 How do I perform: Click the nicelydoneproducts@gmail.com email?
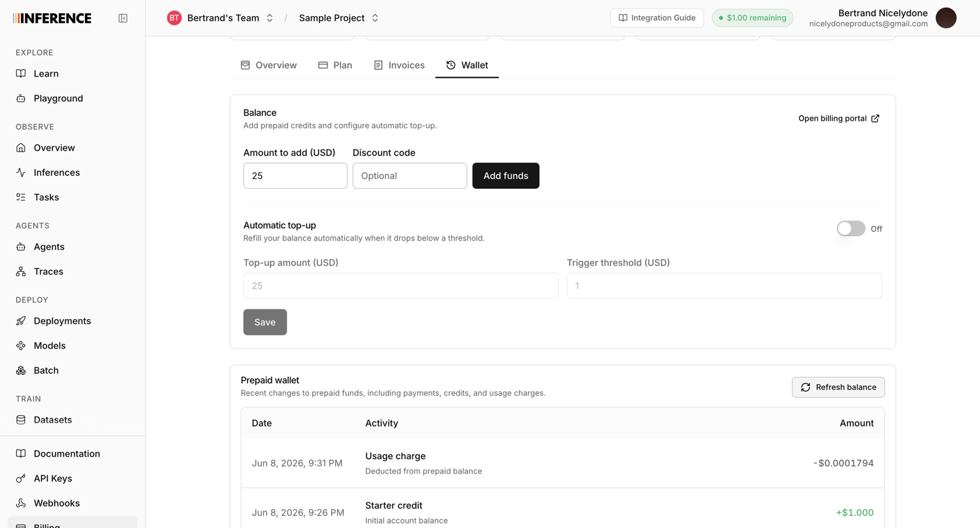[x=869, y=24]
